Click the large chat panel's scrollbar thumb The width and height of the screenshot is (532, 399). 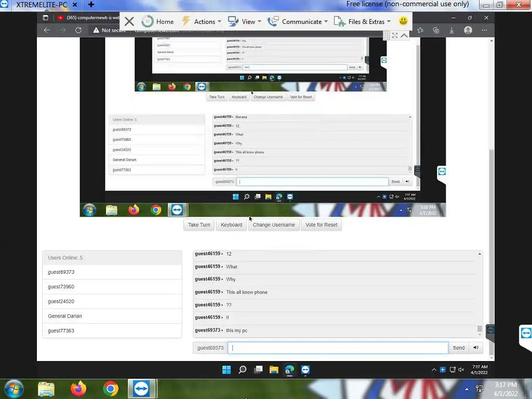(480, 328)
